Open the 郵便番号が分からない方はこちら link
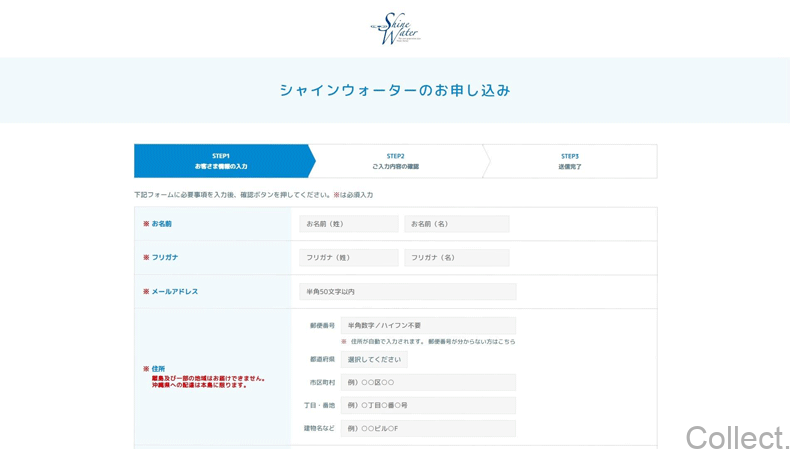The width and height of the screenshot is (790, 449). 472,342
